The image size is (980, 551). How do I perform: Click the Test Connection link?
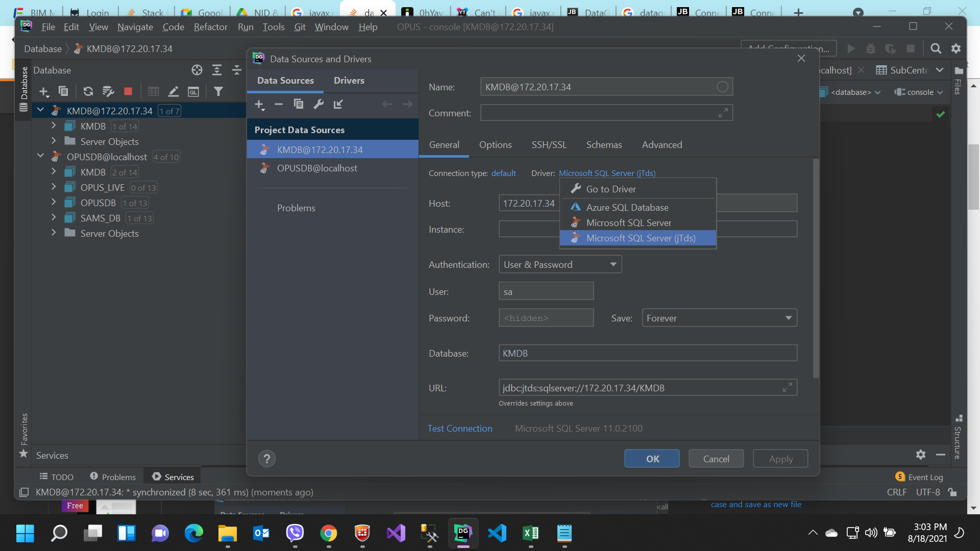pyautogui.click(x=459, y=429)
